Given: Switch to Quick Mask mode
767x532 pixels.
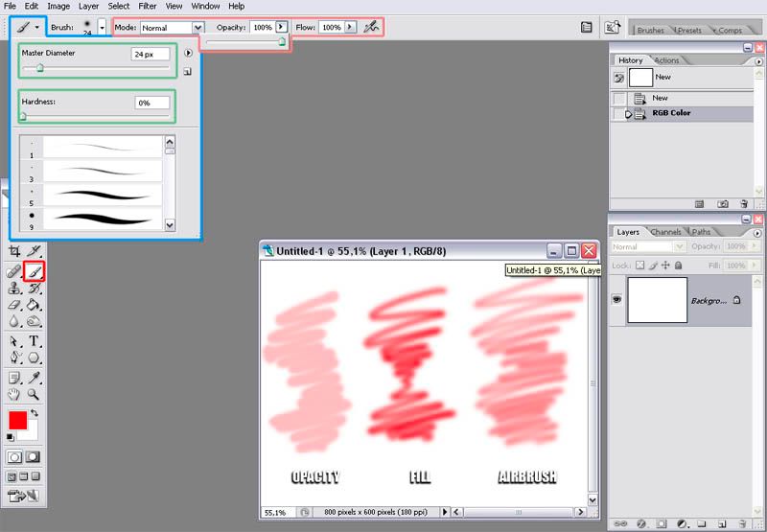Looking at the screenshot, I should coord(33,457).
